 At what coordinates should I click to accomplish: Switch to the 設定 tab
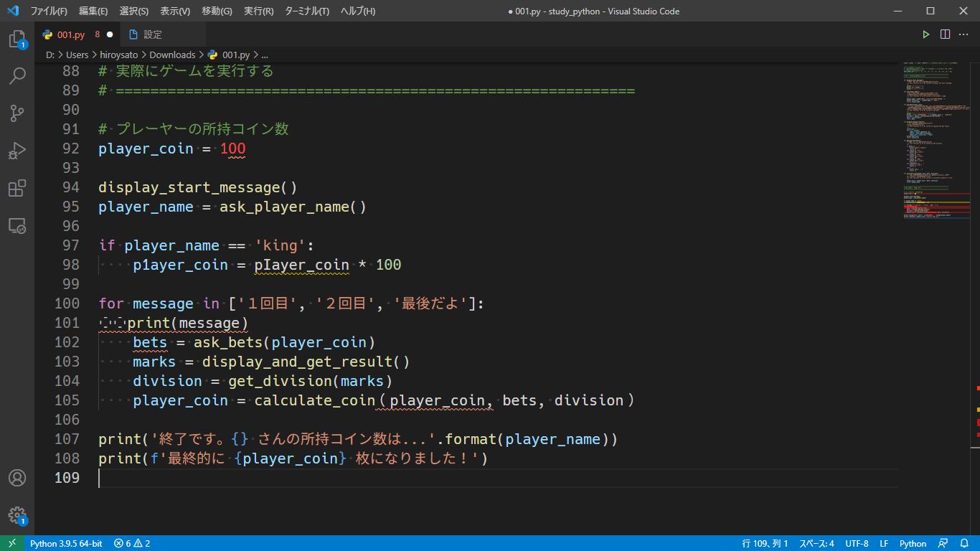coord(153,33)
